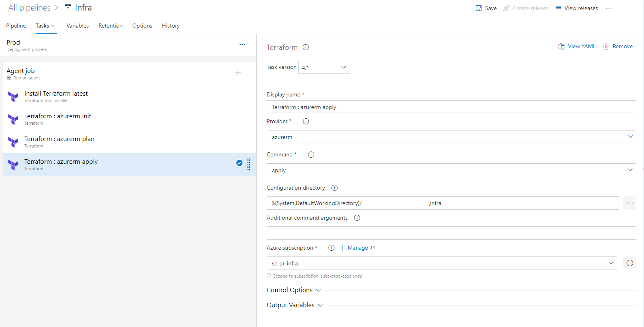Open the Azure subscription sc-pr-infra dropdown
The image size is (644, 327).
[442, 263]
